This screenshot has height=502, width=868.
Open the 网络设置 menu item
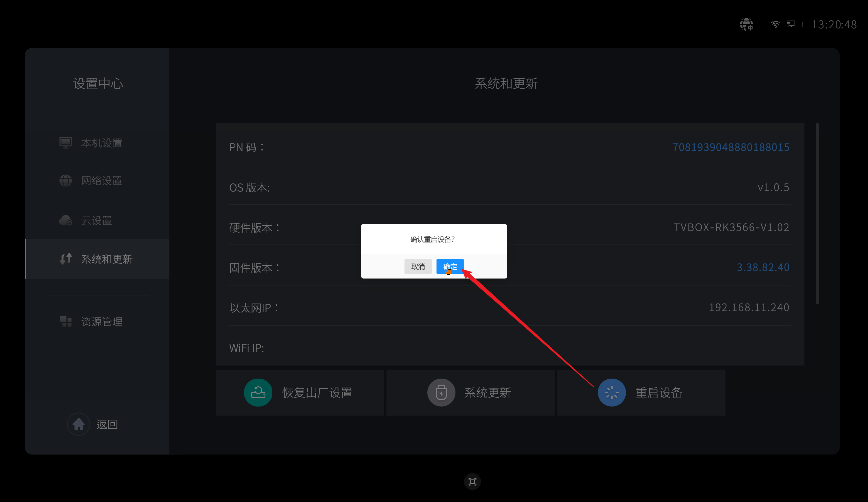click(97, 180)
